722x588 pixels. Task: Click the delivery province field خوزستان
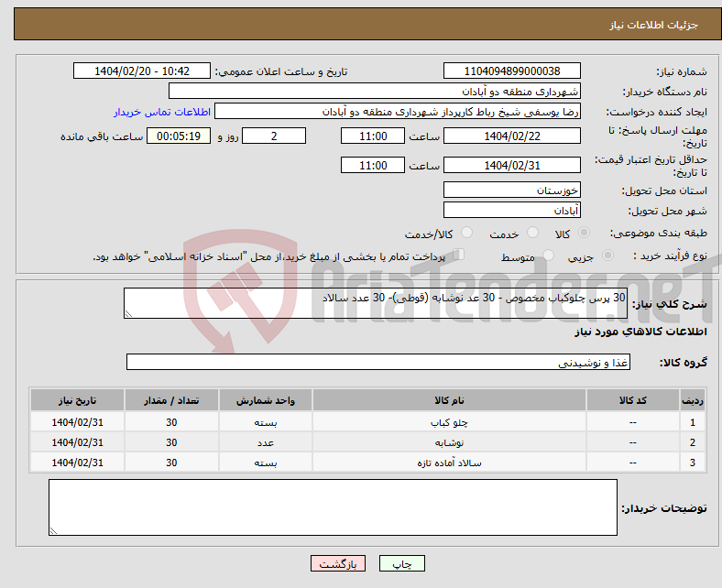[x=511, y=190]
